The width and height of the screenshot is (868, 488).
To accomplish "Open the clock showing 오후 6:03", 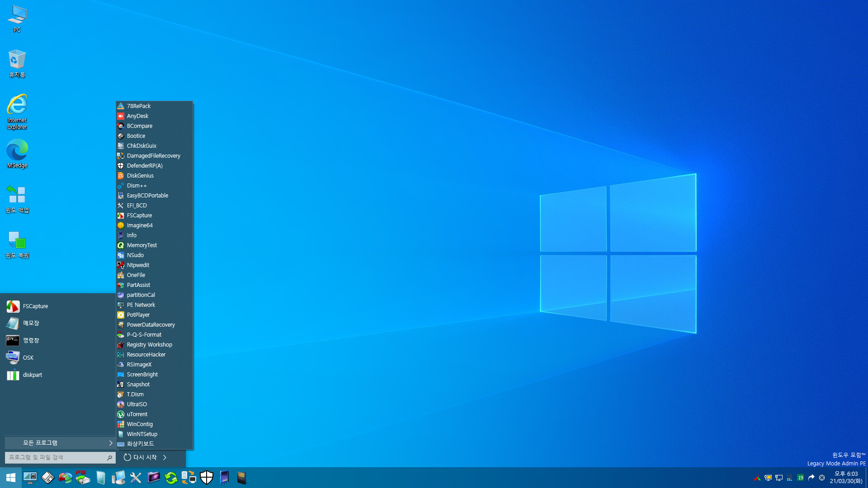I will [846, 478].
